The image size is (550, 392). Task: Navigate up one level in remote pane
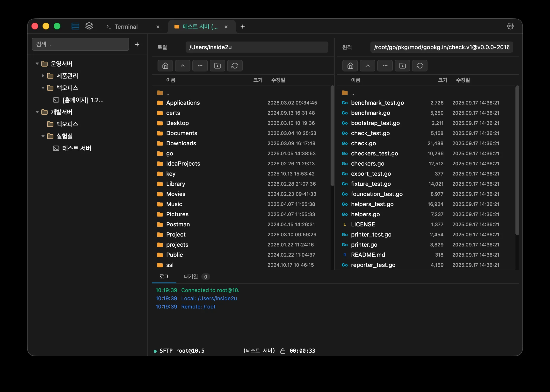click(x=368, y=66)
